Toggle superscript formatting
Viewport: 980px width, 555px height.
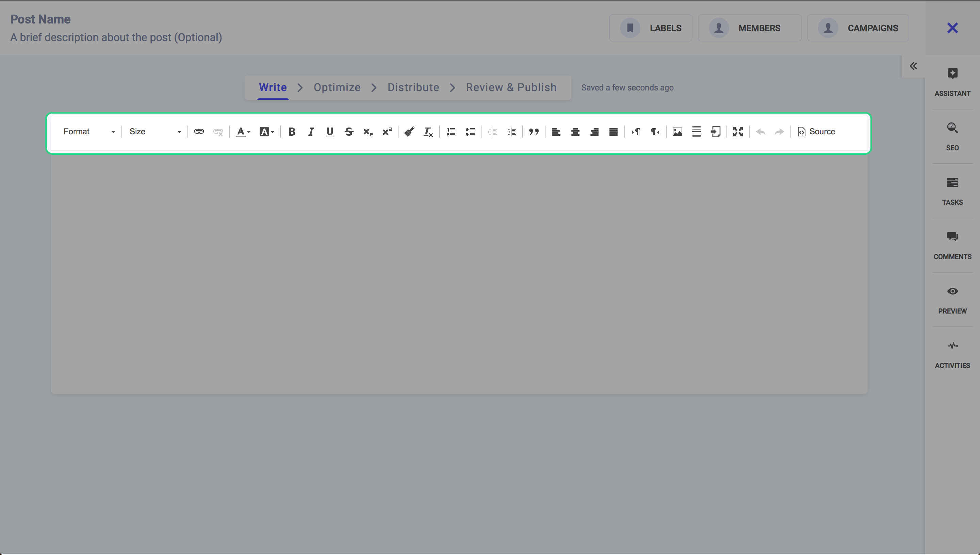tap(387, 132)
